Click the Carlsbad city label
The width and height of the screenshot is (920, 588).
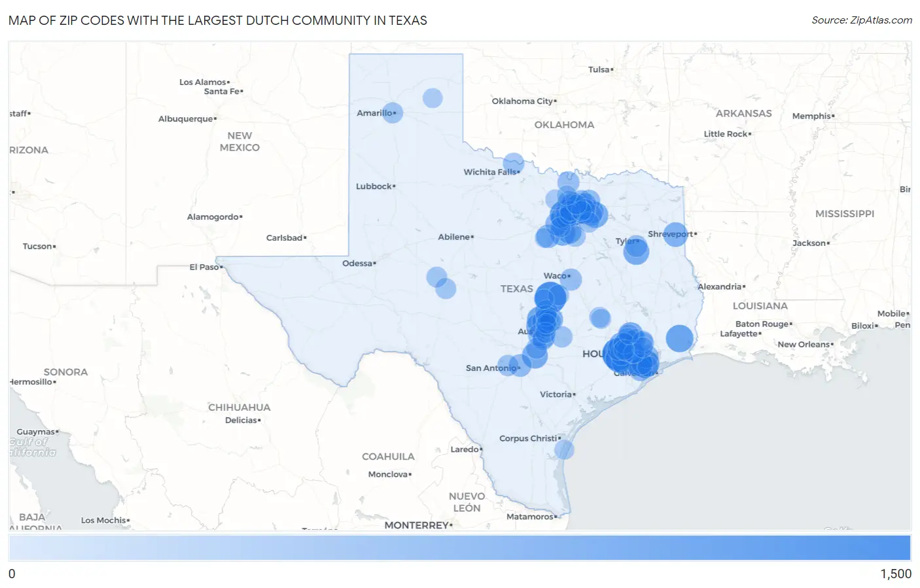pos(284,237)
